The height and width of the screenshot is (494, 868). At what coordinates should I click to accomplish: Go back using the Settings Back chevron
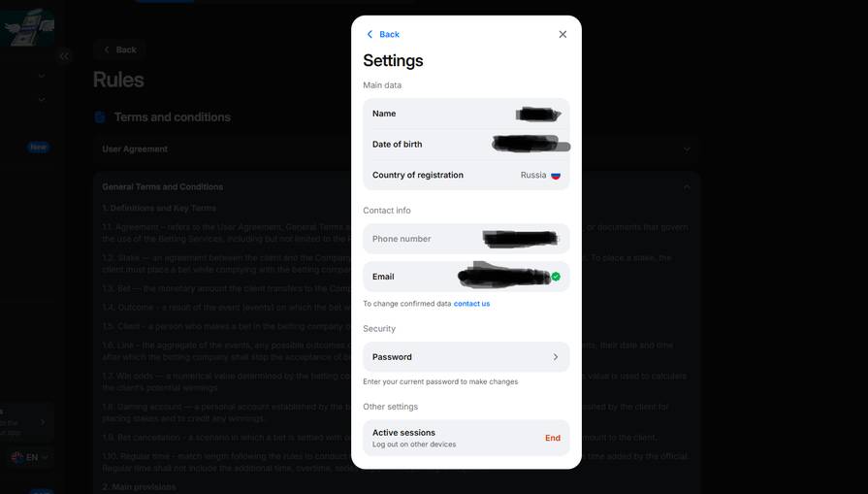pos(382,34)
